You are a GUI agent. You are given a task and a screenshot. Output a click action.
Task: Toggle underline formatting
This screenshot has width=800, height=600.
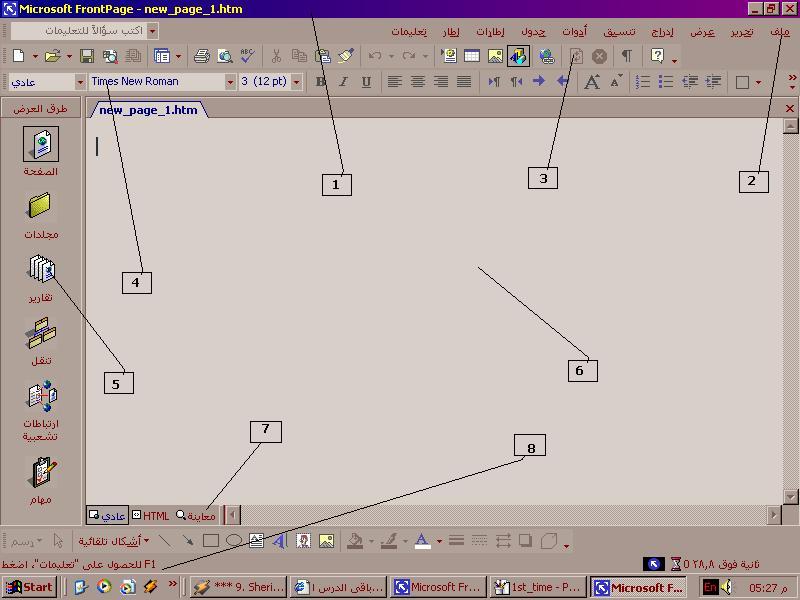point(365,82)
